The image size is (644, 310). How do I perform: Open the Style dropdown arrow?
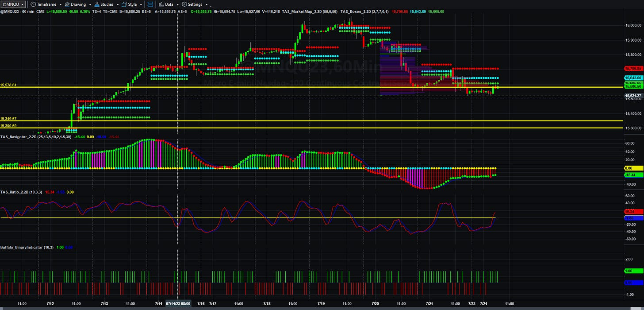tap(141, 4)
